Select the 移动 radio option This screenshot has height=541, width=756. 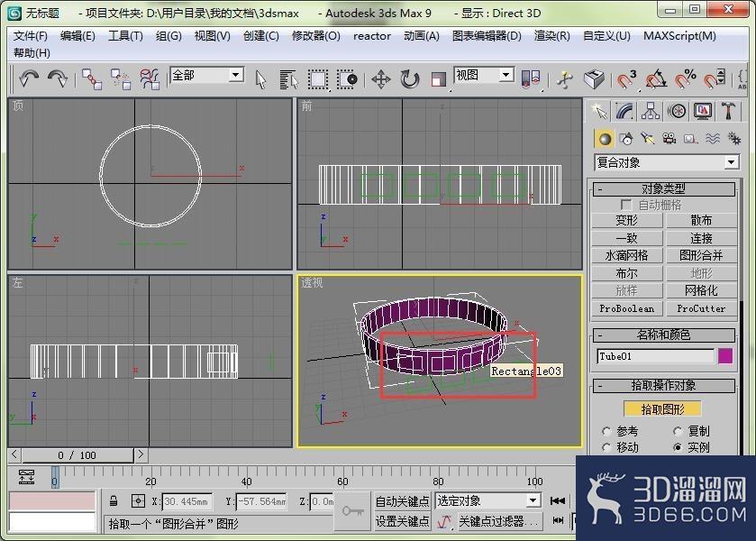606,447
